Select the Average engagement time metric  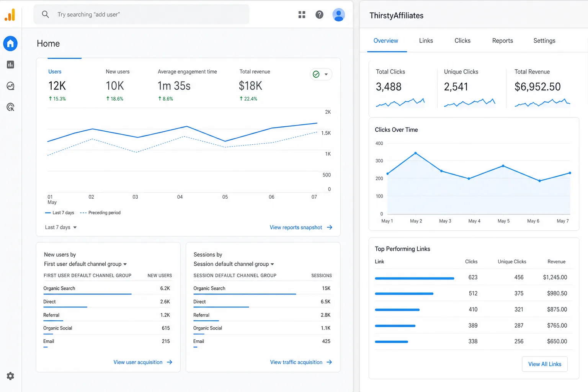pyautogui.click(x=187, y=85)
